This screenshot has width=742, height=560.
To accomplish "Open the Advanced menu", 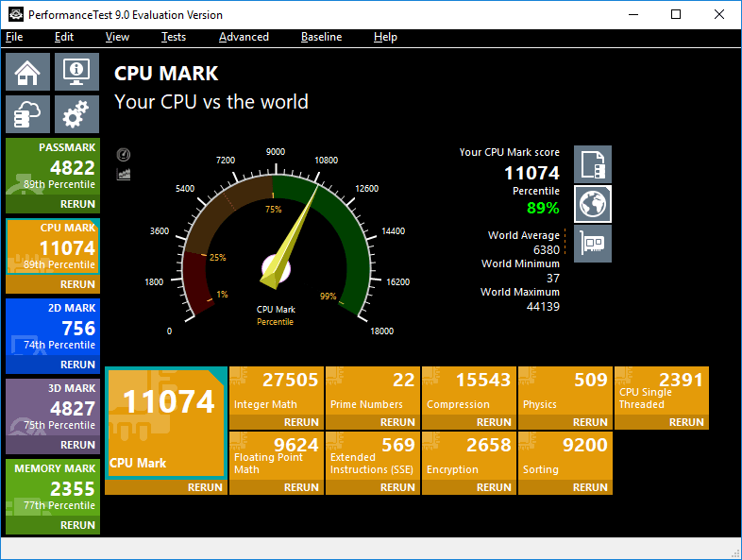I will click(x=244, y=37).
